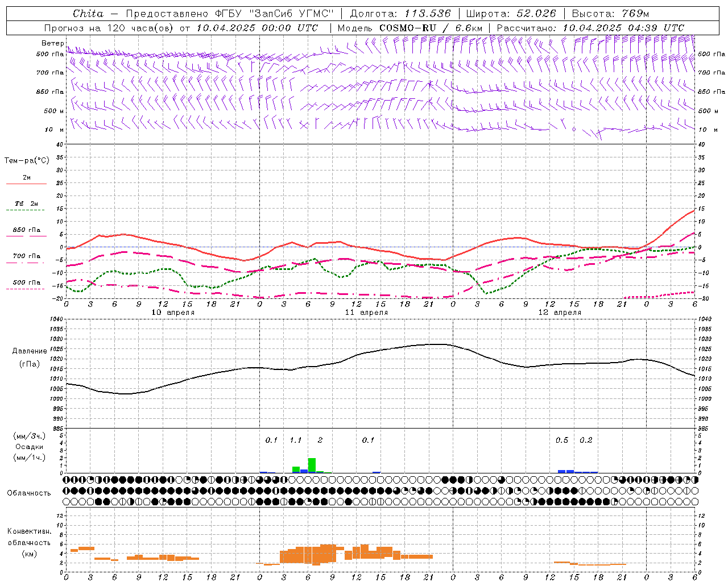Click the precipitation value "0.5"
The width and height of the screenshot is (728, 582).
[x=561, y=440]
